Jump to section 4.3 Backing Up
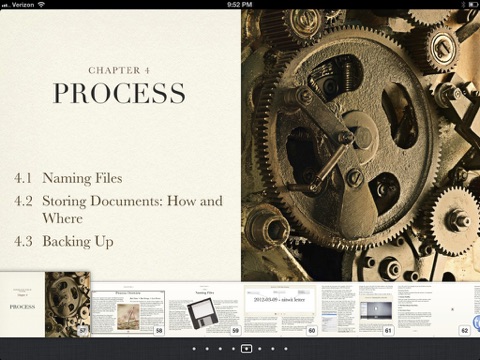The width and height of the screenshot is (480, 360). point(64,241)
